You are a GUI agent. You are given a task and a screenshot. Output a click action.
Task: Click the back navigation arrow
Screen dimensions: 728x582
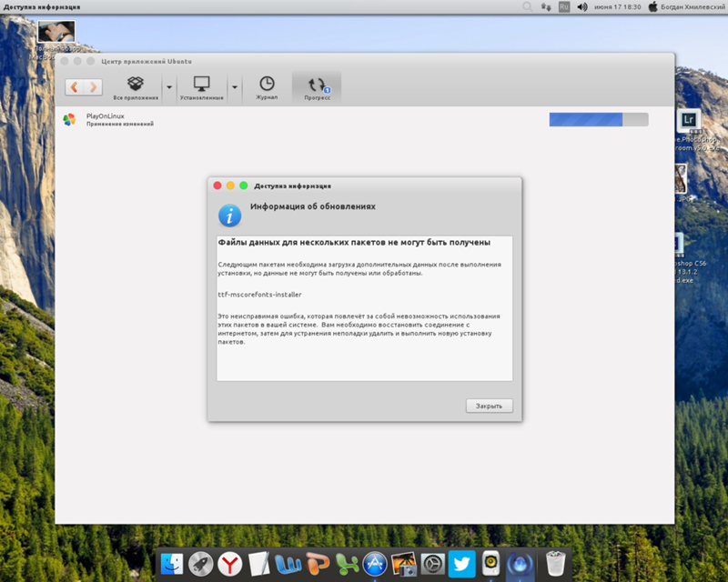[x=75, y=87]
